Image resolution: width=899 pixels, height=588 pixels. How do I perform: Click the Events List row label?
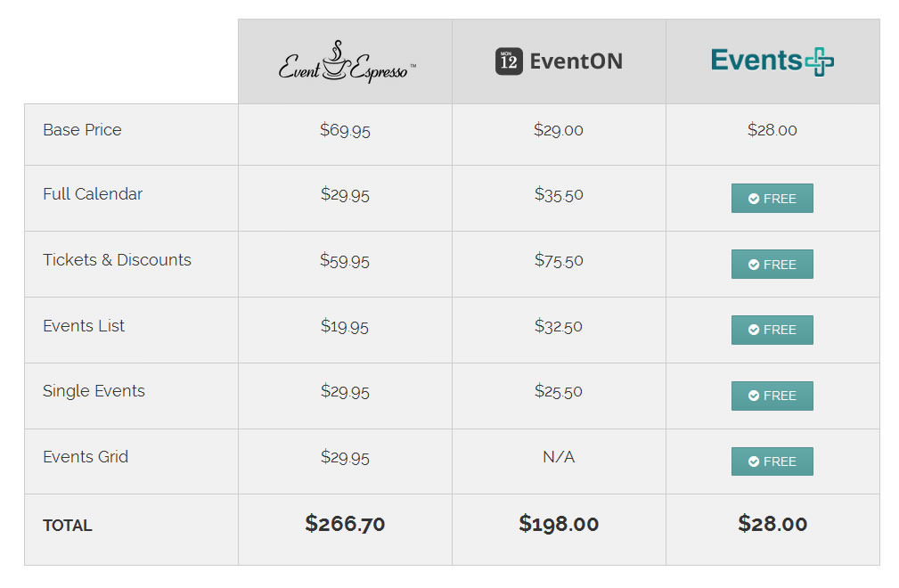coord(84,326)
